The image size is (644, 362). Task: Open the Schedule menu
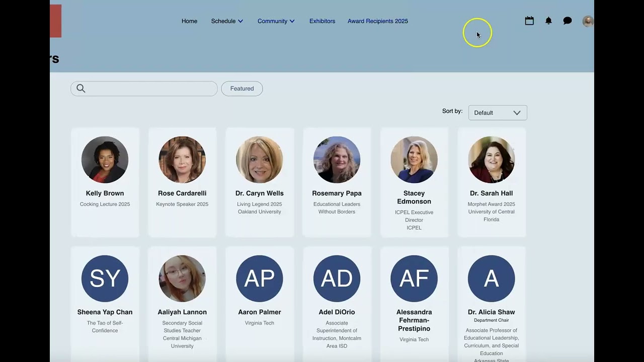[x=223, y=21]
